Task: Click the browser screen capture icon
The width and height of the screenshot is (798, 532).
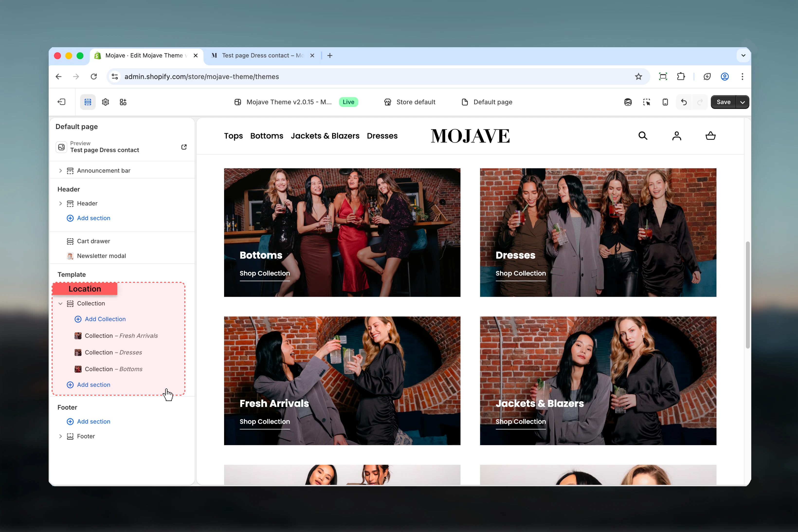Action: (x=663, y=76)
